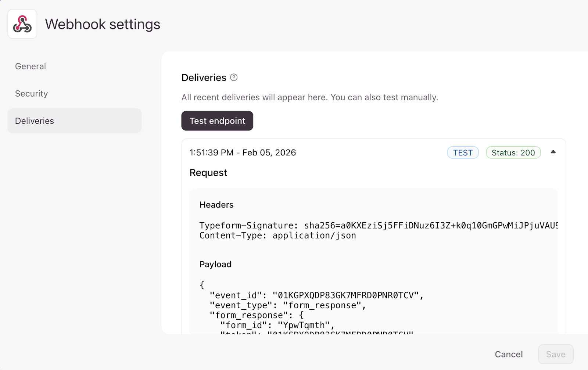Click the form_id line in the payload

(277, 325)
